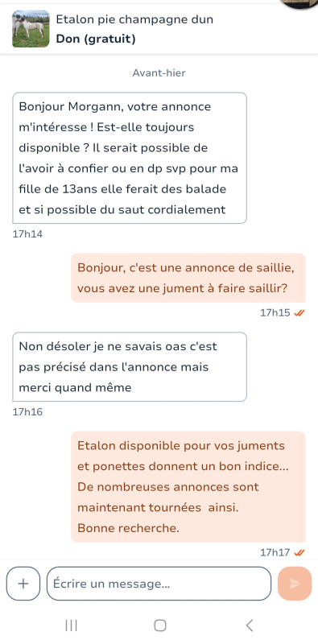Tap the 17h16 message timestamp
This screenshot has height=644, width=318.
(x=27, y=412)
